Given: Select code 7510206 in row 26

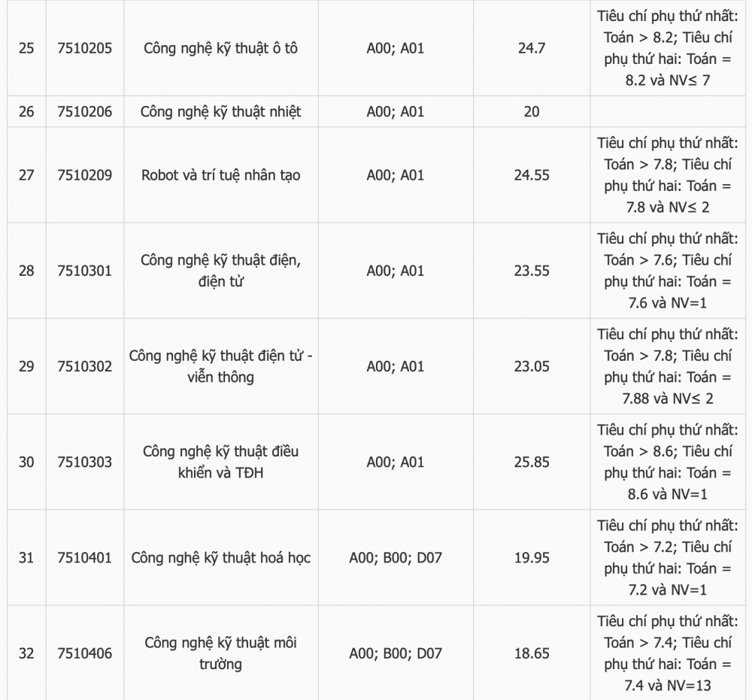Looking at the screenshot, I should [x=84, y=111].
